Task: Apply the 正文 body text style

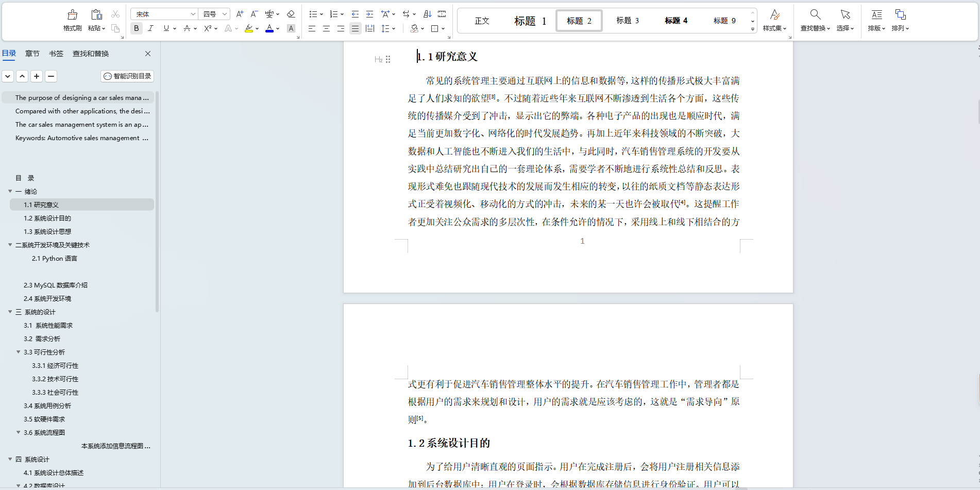Action: (481, 21)
